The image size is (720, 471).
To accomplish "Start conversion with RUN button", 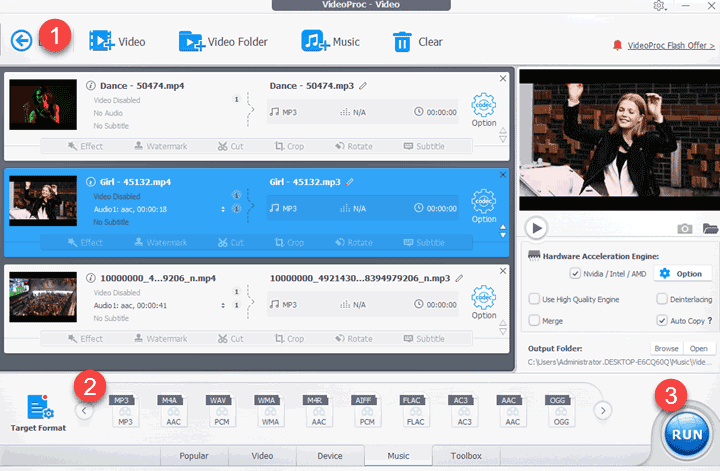I will coord(686,434).
